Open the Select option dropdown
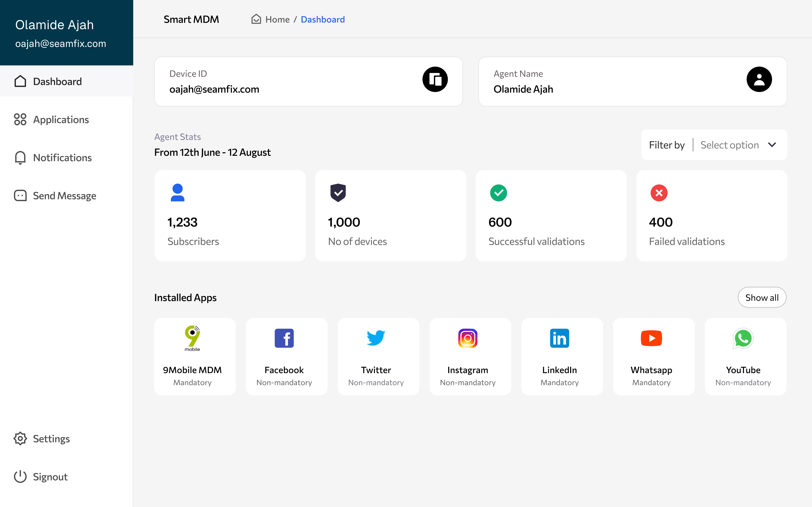This screenshot has height=507, width=812. (730, 145)
